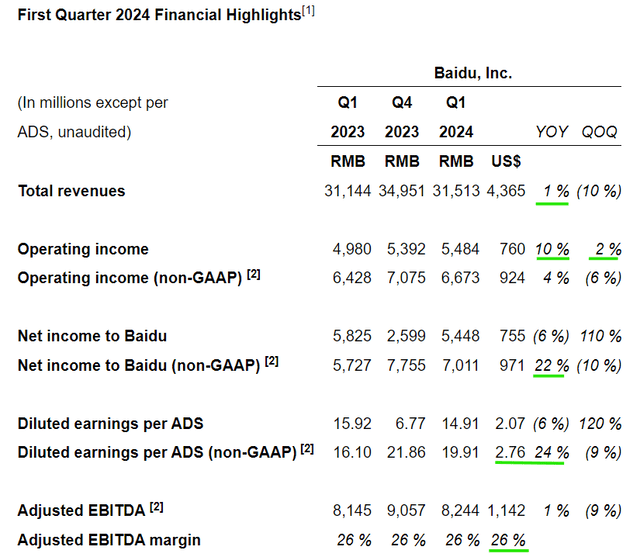Click Adjusted EBITDA value 8,145

tap(352, 511)
